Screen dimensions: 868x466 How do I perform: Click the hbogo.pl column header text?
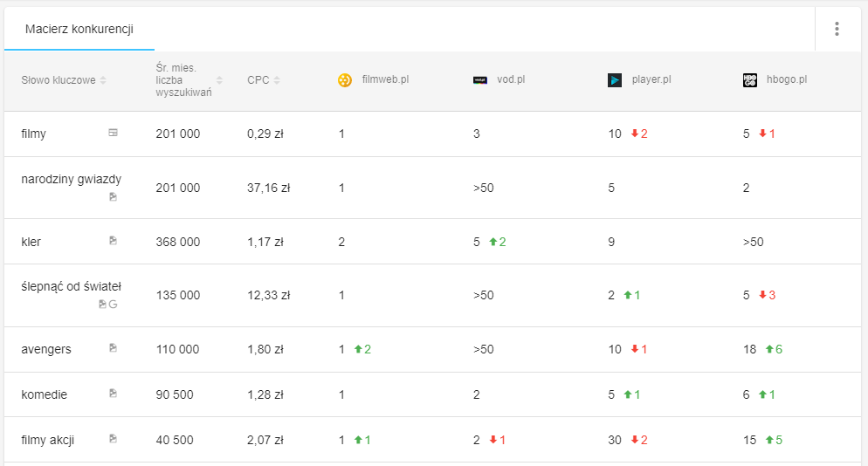[x=786, y=79]
